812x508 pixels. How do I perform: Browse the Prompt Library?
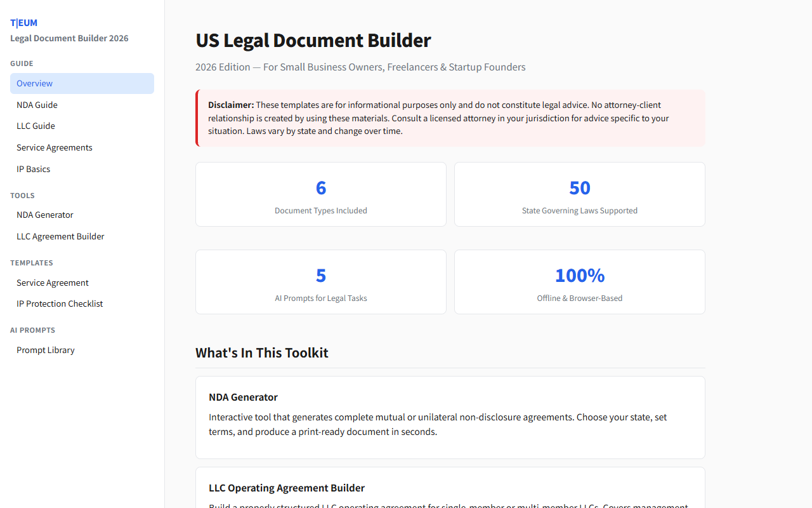(x=45, y=350)
